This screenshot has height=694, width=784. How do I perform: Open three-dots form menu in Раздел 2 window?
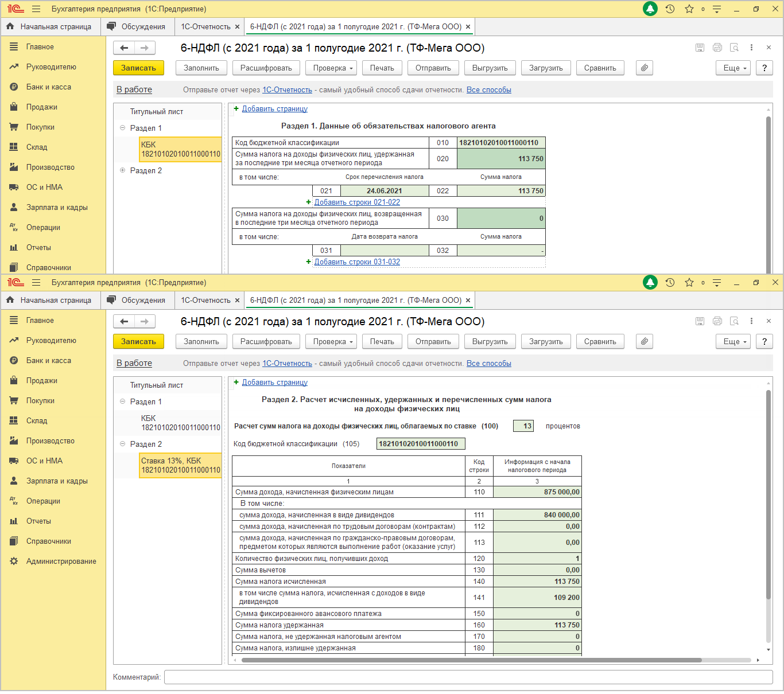[x=751, y=321]
